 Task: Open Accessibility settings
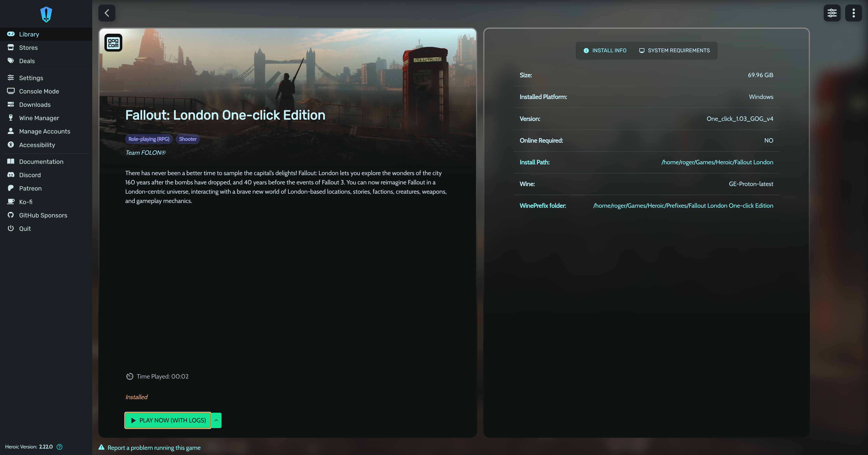[46, 145]
